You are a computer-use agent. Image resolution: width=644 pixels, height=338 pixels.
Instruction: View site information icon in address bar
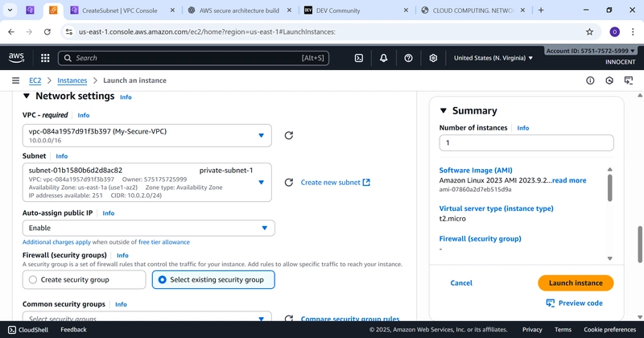(x=69, y=31)
